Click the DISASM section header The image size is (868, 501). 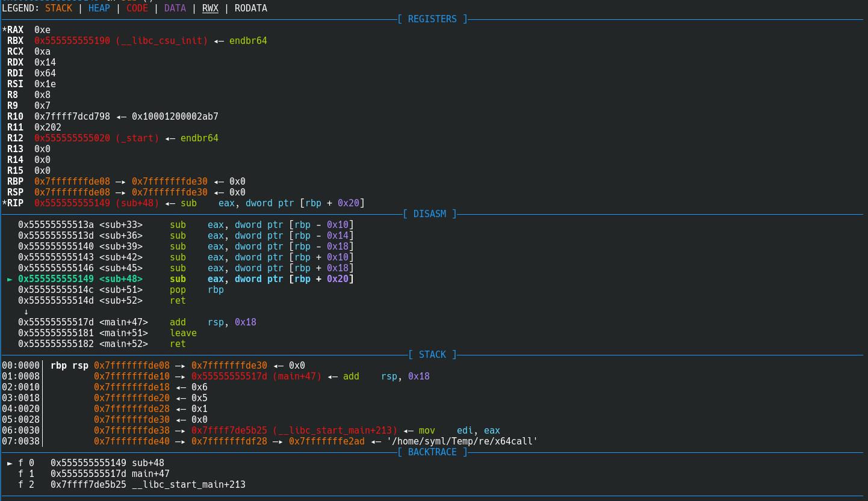(430, 214)
